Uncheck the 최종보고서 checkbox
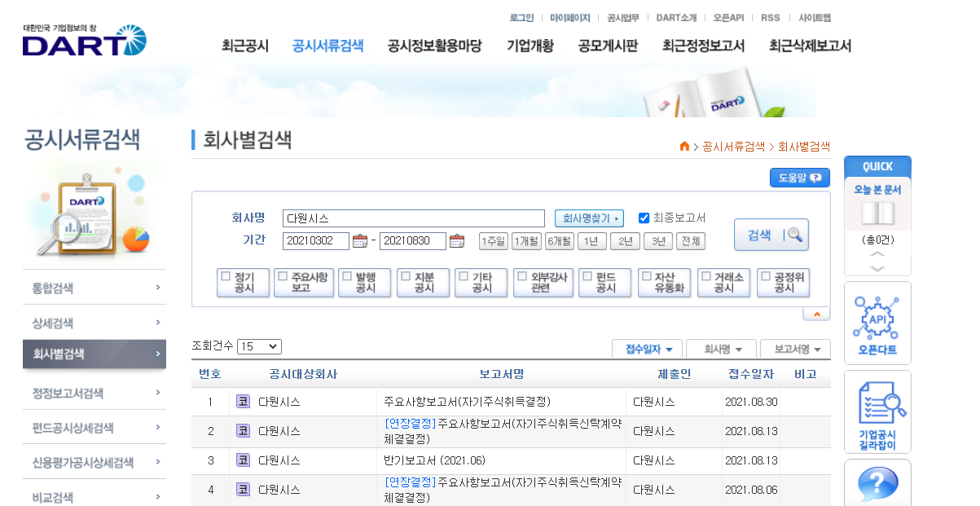980x506 pixels. tap(644, 218)
